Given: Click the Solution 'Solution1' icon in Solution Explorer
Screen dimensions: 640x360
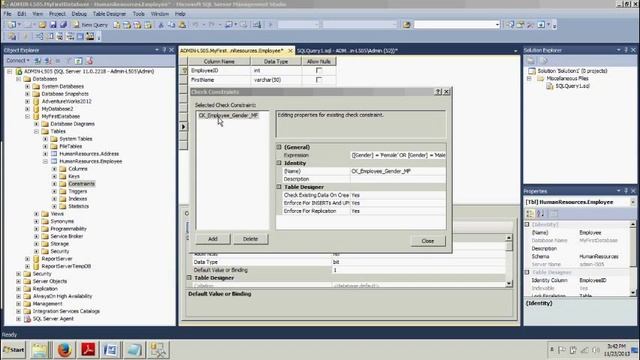Looking at the screenshot, I should pos(532,71).
